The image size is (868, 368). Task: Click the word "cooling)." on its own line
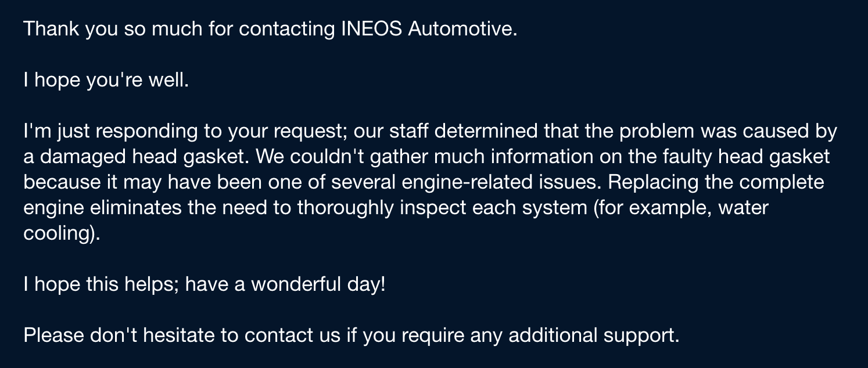[x=62, y=234]
